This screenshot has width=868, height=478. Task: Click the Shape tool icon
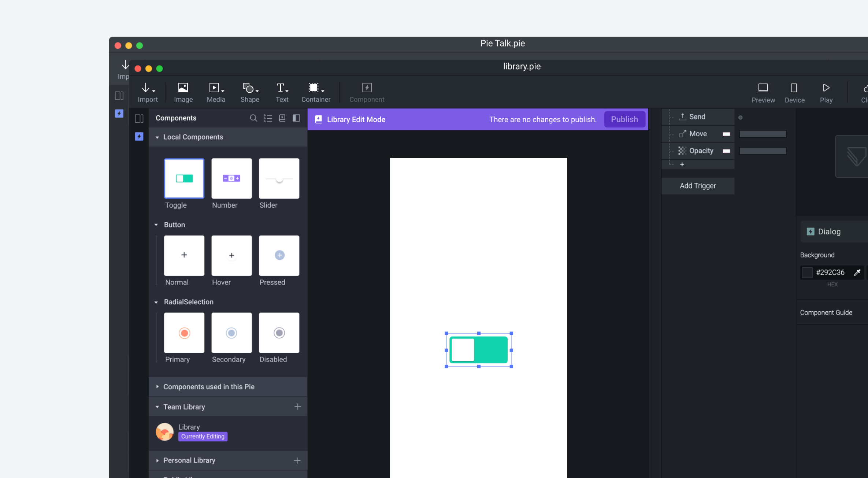248,88
